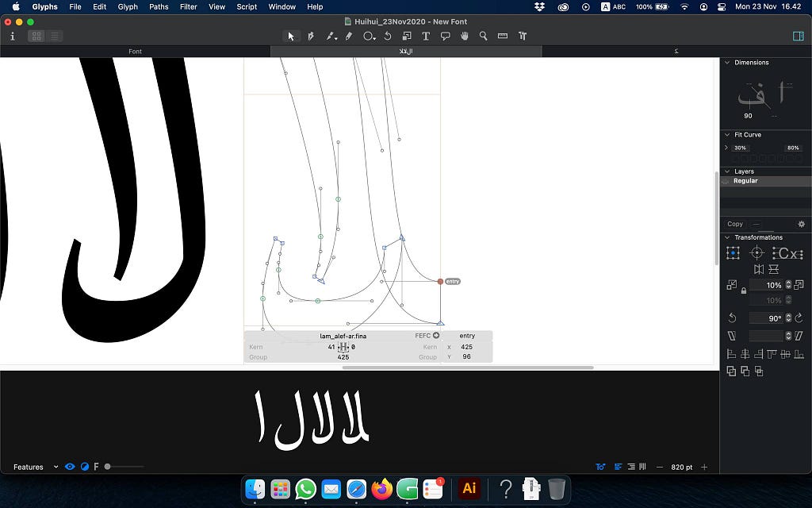Switch to the Font tab

(135, 52)
